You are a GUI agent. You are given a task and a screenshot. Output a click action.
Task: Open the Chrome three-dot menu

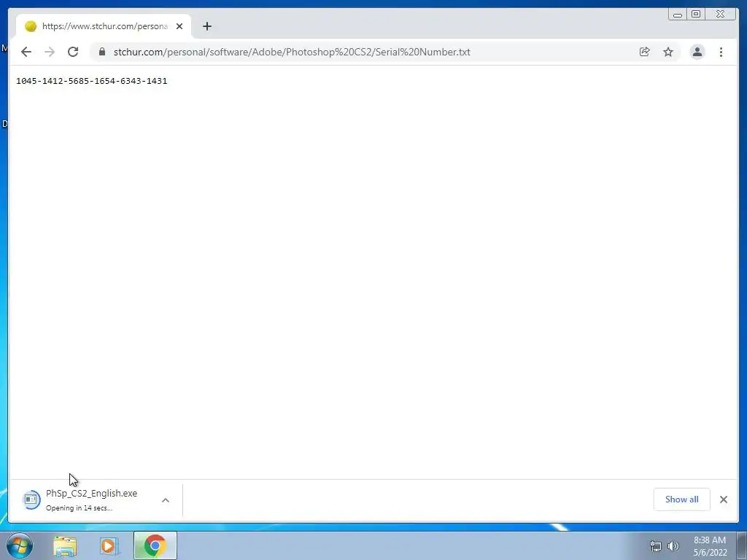click(721, 52)
